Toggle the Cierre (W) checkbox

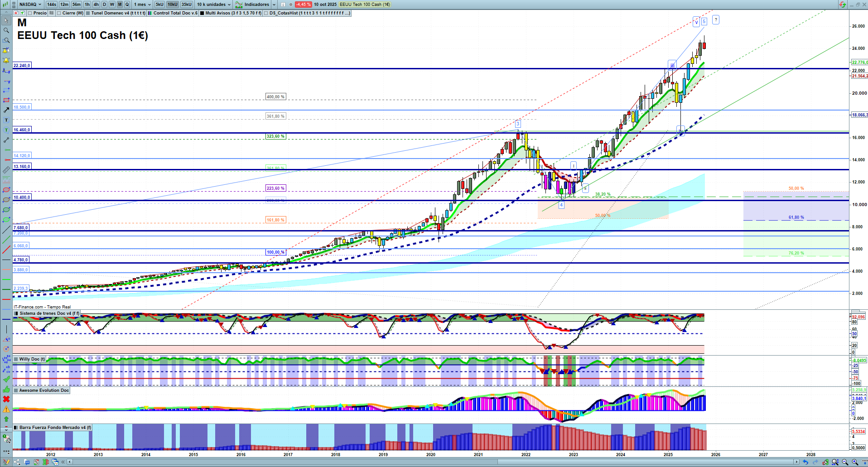click(x=59, y=13)
